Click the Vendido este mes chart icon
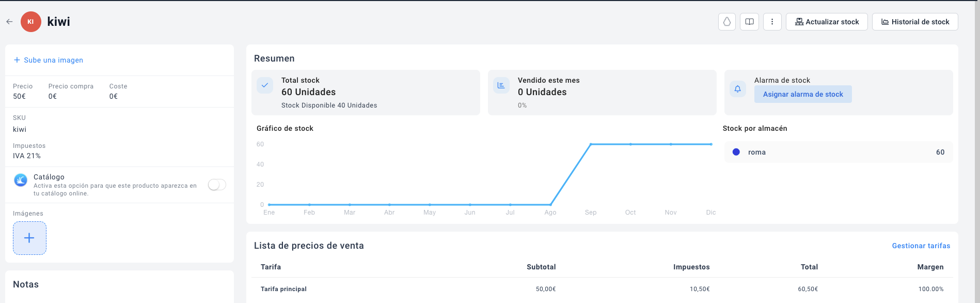 point(501,85)
